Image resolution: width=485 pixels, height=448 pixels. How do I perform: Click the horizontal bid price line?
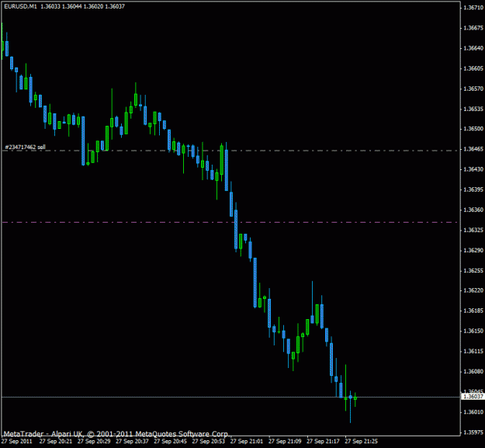pyautogui.click(x=230, y=397)
